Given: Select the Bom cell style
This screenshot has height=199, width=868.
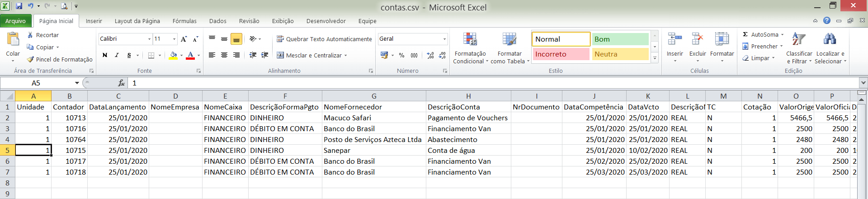Looking at the screenshot, I should (620, 39).
